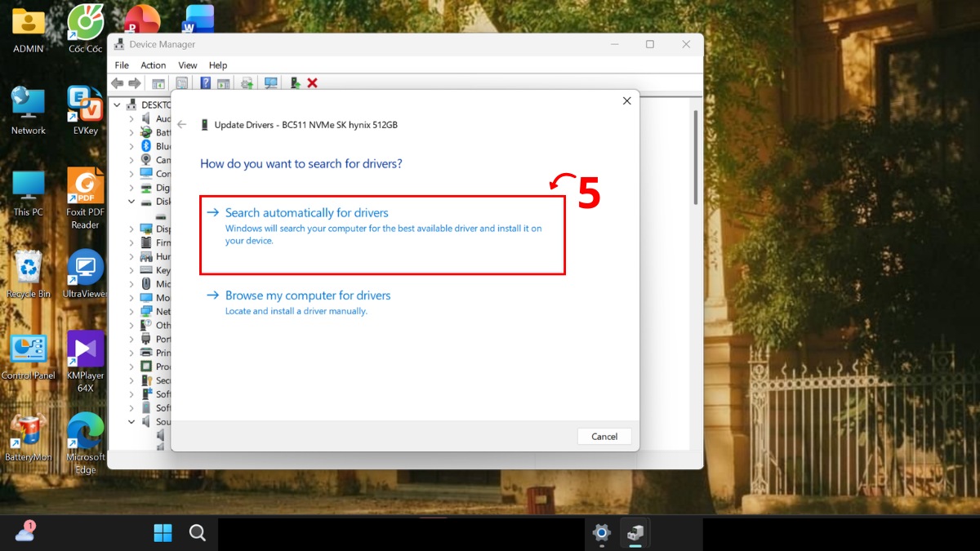Image resolution: width=980 pixels, height=551 pixels.
Task: Toggle the Show/Hide Action Pane toolbar icon
Action: [x=223, y=83]
